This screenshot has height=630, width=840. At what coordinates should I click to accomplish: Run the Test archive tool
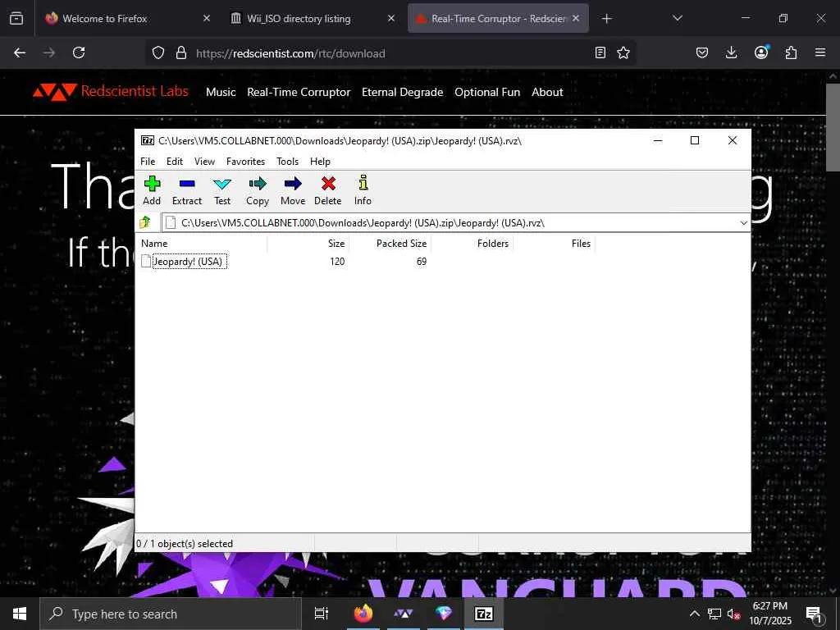click(222, 190)
